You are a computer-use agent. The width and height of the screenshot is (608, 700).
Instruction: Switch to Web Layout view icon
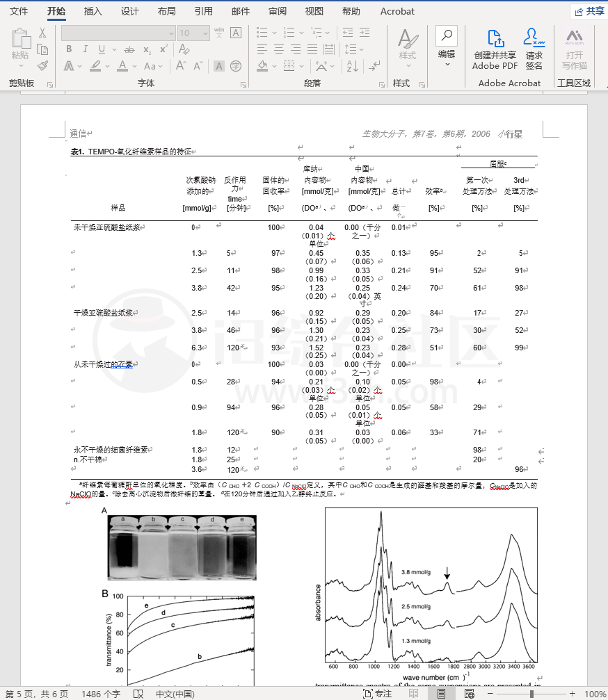pos(469,694)
